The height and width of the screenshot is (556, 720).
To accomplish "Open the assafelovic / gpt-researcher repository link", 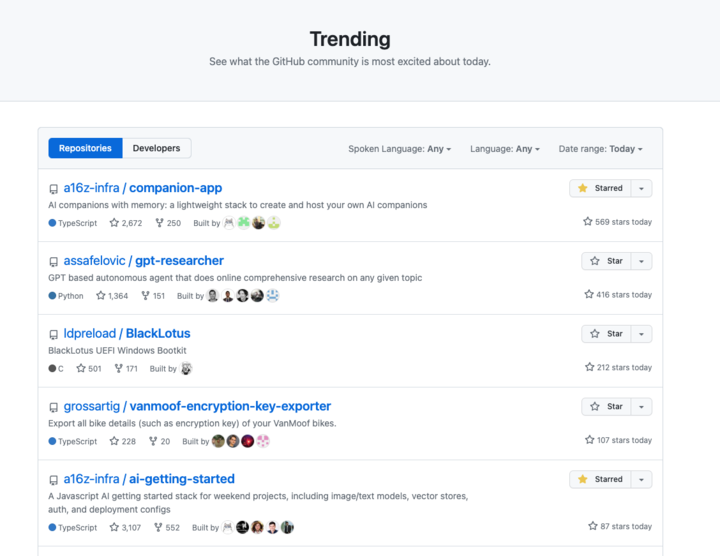I will (144, 261).
